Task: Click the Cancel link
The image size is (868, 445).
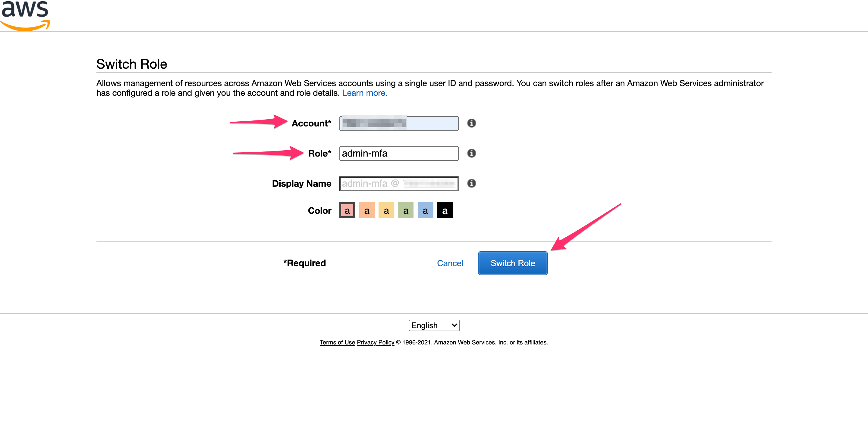Action: [450, 263]
